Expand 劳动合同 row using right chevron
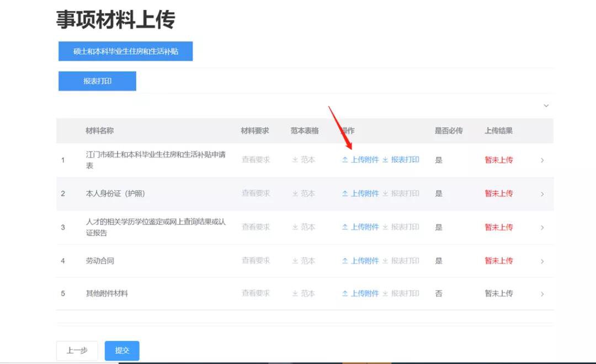The height and width of the screenshot is (364, 596). point(542,261)
